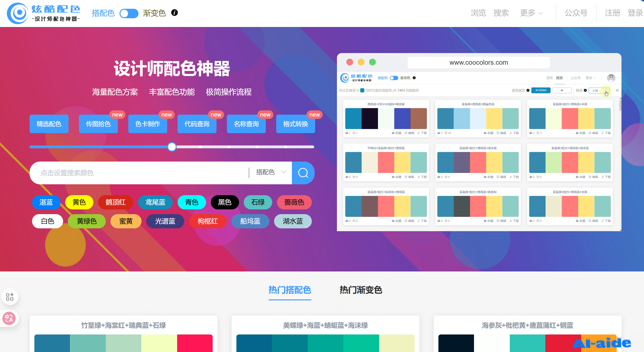Screen dimensions: 644x352
Task: Open 公众号 in the top navigation
Action: [x=576, y=13]
